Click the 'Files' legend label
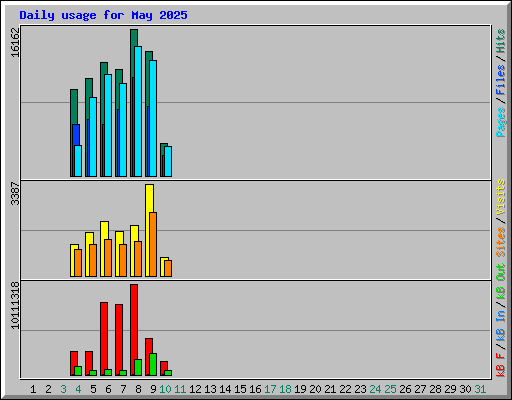Screen dimensions: 512x400 501,80
